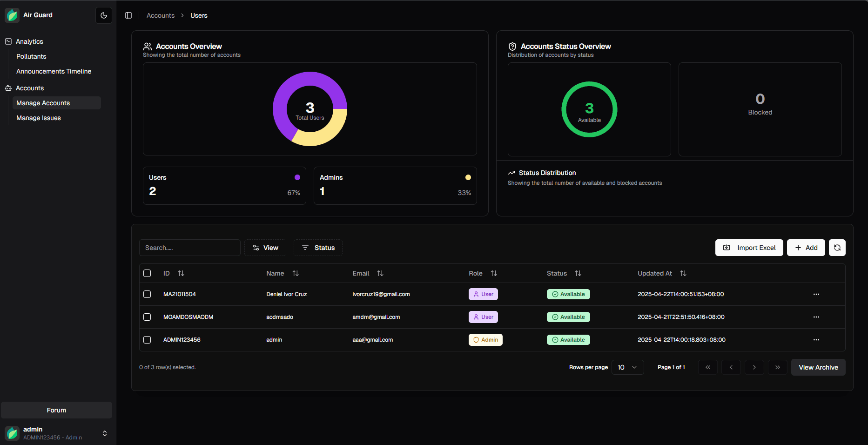The image size is (868, 445).
Task: Check the row for aodmsado
Action: (147, 317)
